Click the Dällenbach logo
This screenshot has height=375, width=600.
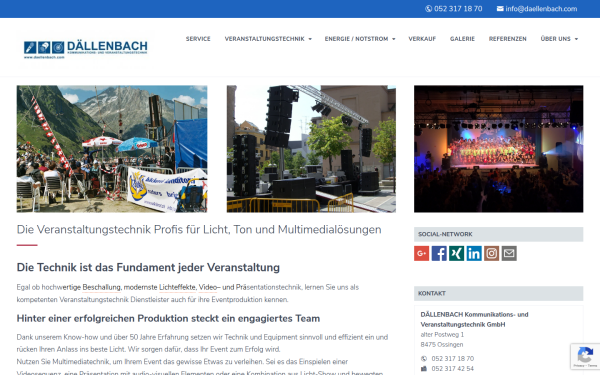point(86,50)
